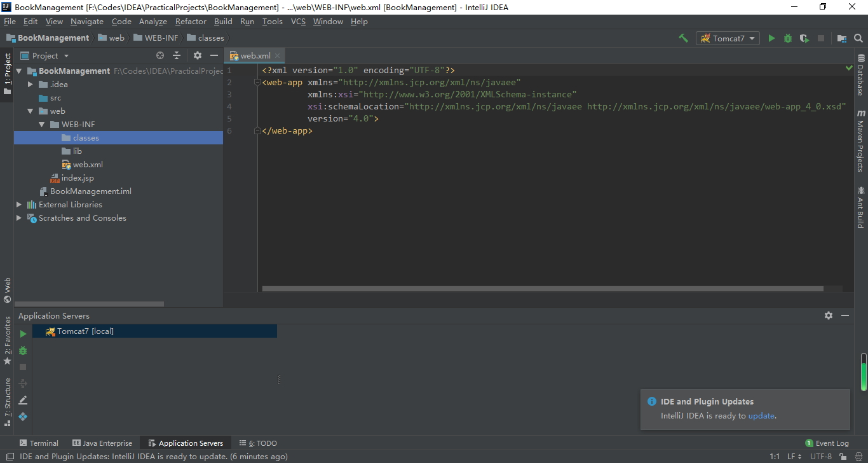Click the update link in the notification

click(761, 416)
